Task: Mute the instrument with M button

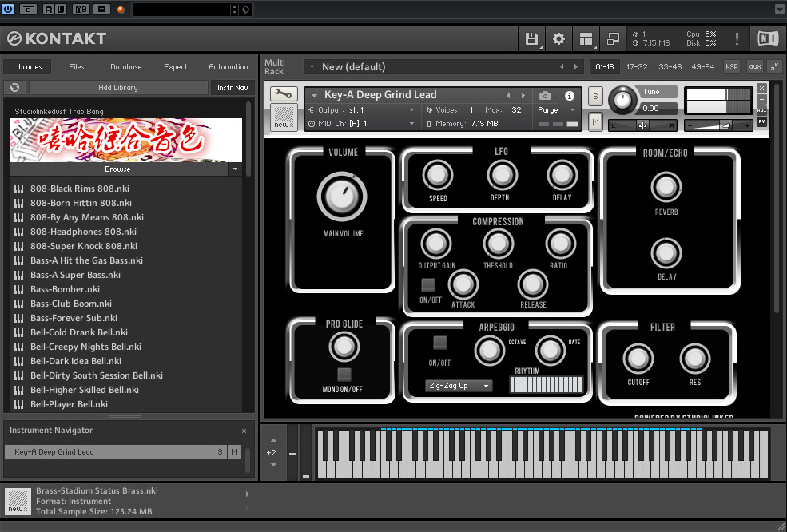Action: (595, 122)
